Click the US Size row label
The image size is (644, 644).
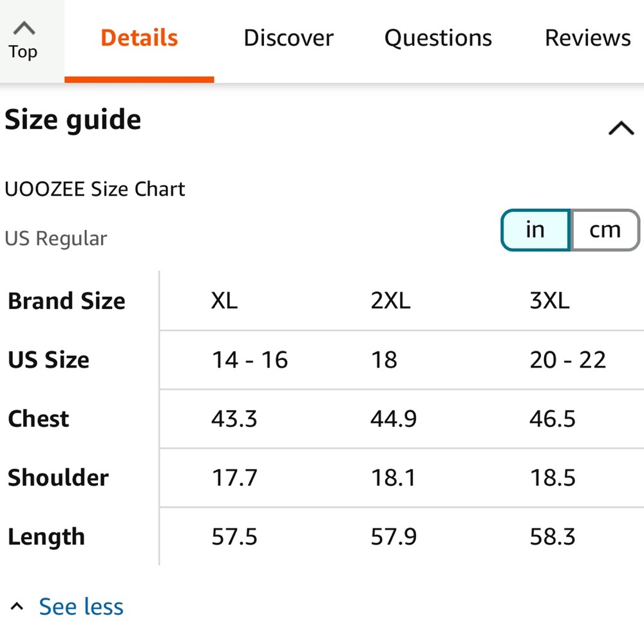48,360
